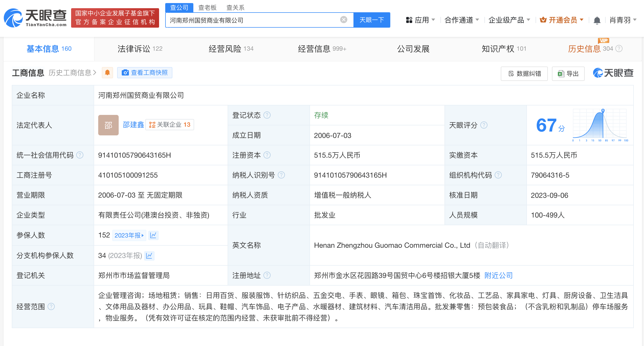Click the registration number 410105100091255

(x=128, y=175)
